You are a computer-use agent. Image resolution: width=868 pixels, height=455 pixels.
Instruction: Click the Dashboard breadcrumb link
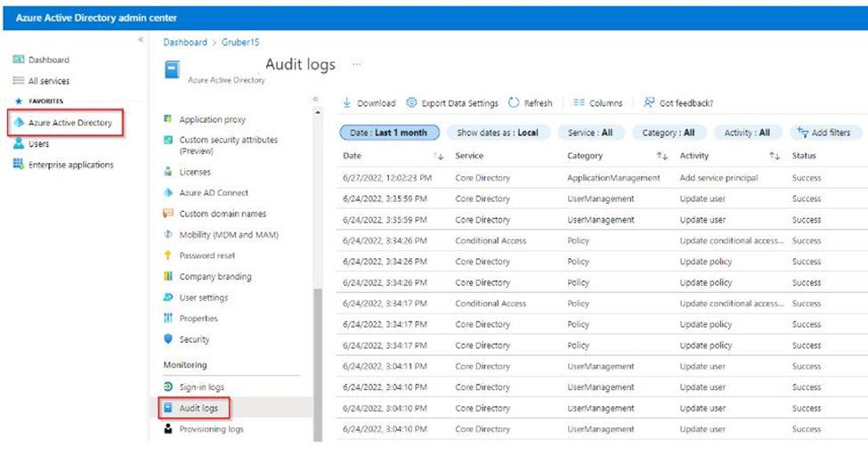point(185,42)
